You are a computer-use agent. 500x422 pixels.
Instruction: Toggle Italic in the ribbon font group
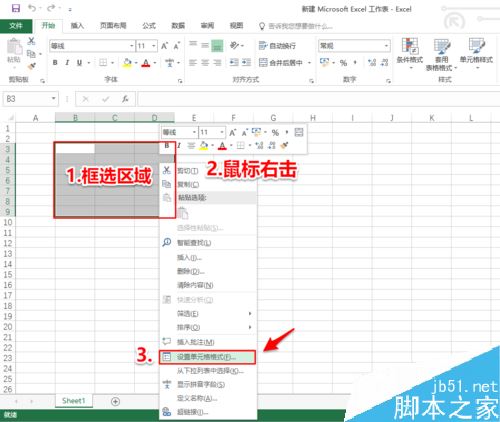point(67,62)
